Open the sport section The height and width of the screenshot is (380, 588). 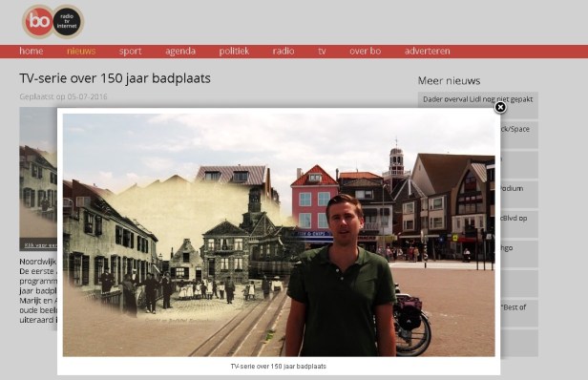pos(130,51)
